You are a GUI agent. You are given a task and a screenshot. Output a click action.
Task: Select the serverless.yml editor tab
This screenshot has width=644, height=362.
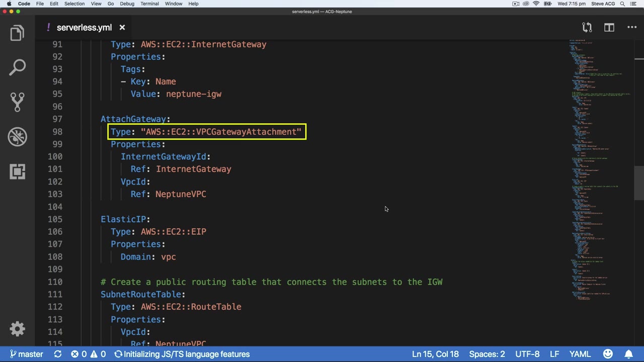coord(85,28)
